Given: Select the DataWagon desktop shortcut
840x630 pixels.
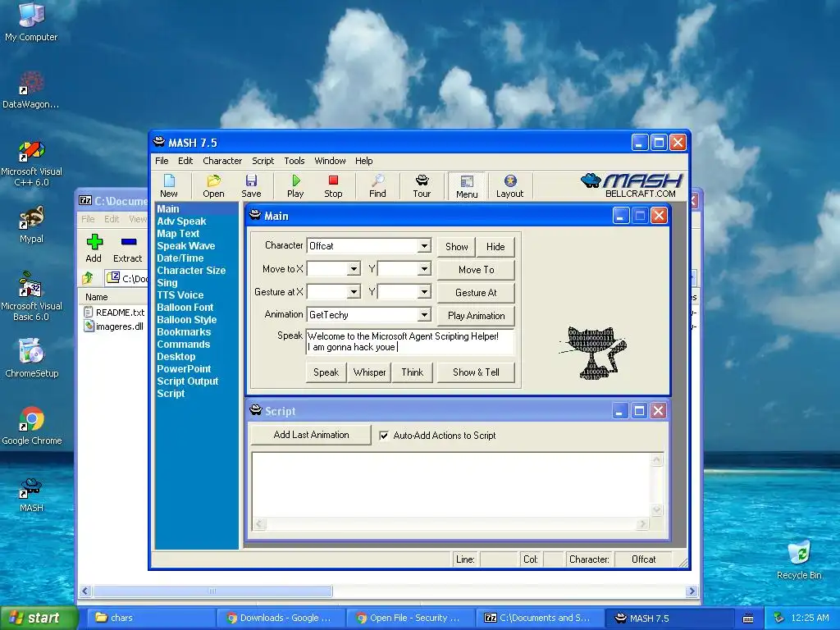Looking at the screenshot, I should click(31, 90).
